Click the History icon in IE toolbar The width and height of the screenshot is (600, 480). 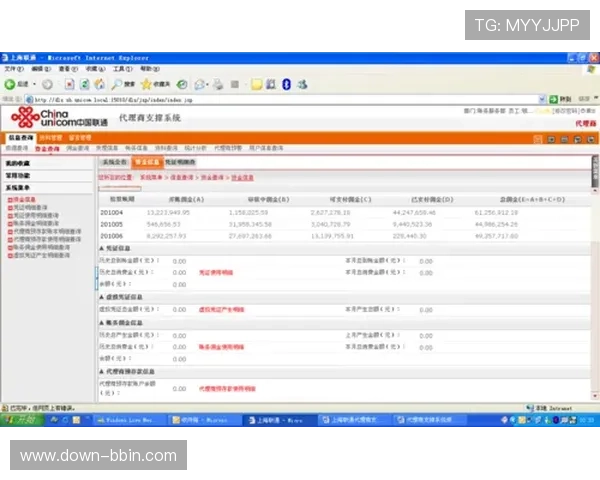point(181,84)
